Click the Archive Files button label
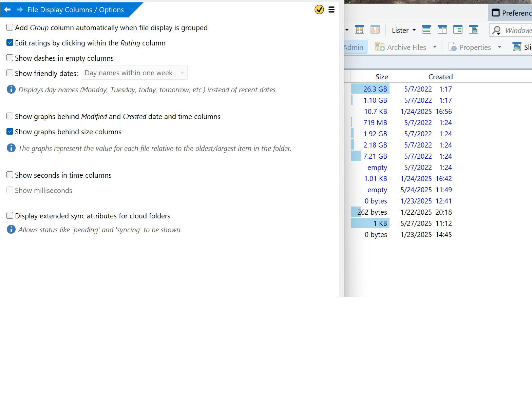The width and height of the screenshot is (532, 410). [406, 47]
